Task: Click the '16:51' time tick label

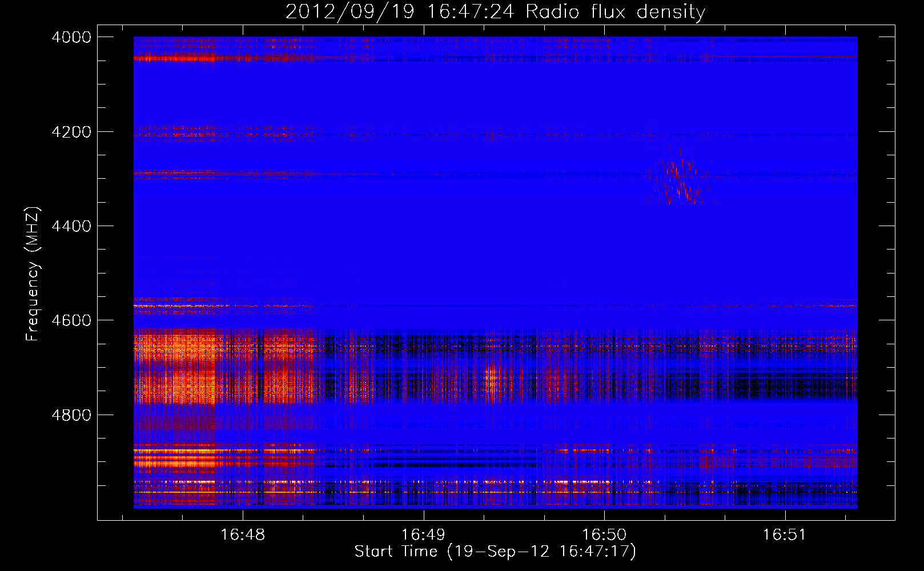Action: pyautogui.click(x=785, y=534)
